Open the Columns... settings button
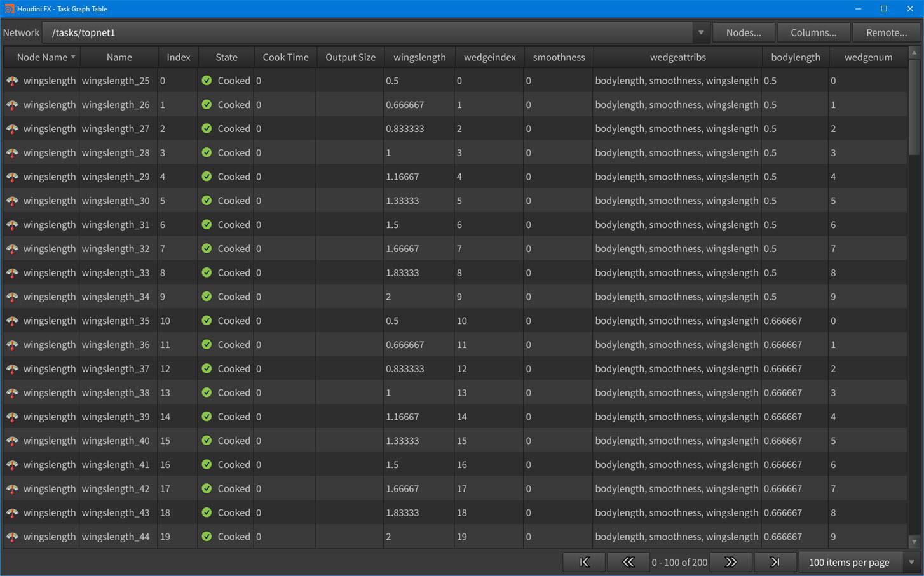Image resolution: width=924 pixels, height=576 pixels. [x=813, y=32]
